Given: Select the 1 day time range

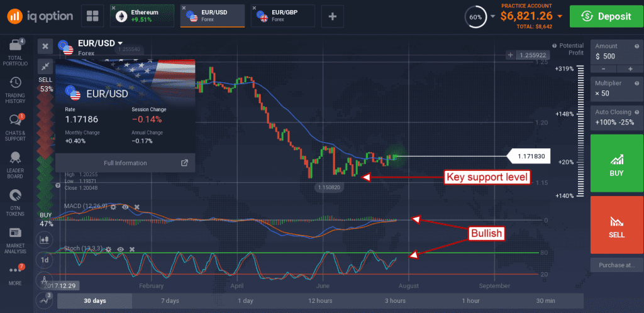Looking at the screenshot, I should coord(245,300).
